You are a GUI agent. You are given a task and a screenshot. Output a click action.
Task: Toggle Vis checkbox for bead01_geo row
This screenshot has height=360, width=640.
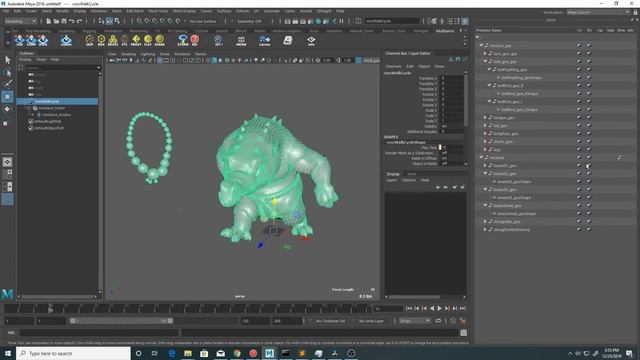coord(579,165)
